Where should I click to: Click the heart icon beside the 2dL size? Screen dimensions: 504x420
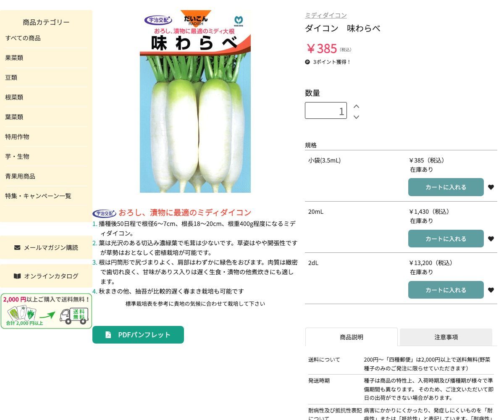pyautogui.click(x=491, y=290)
